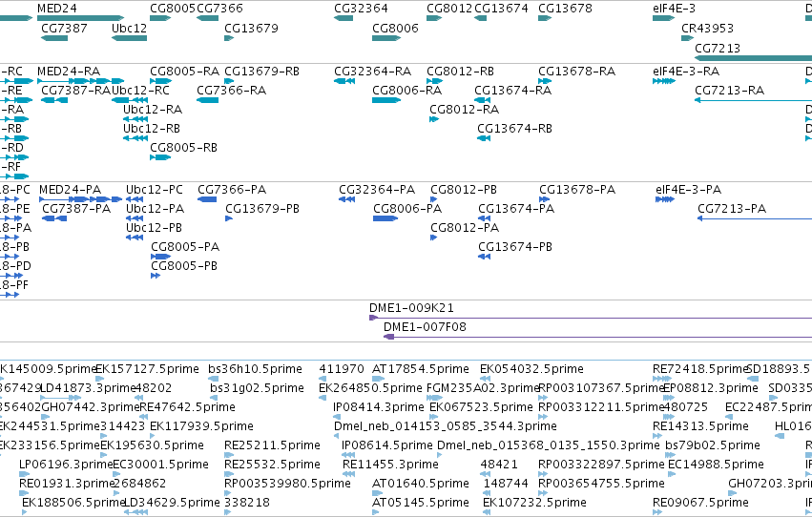The height and width of the screenshot is (517, 812).
Task: Select the Dmel_neb_014153_0585_3544.3prime label
Action: click(446, 426)
